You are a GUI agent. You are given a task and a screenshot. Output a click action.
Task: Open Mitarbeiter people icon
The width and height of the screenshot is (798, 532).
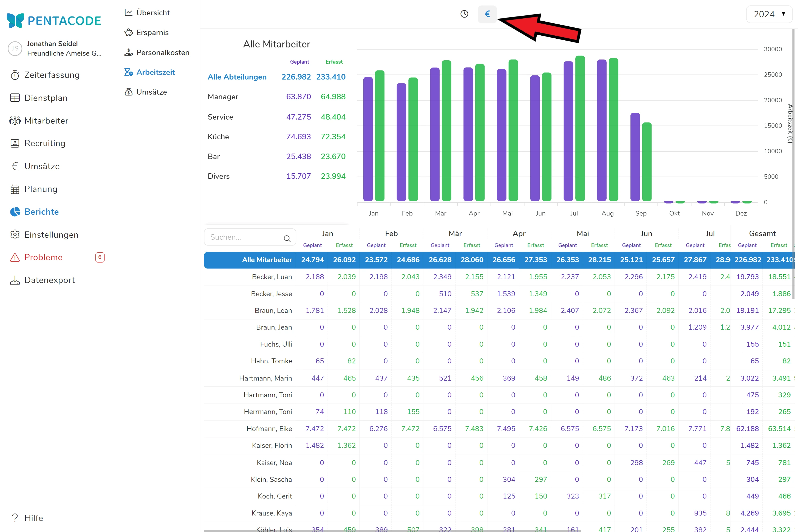point(15,121)
